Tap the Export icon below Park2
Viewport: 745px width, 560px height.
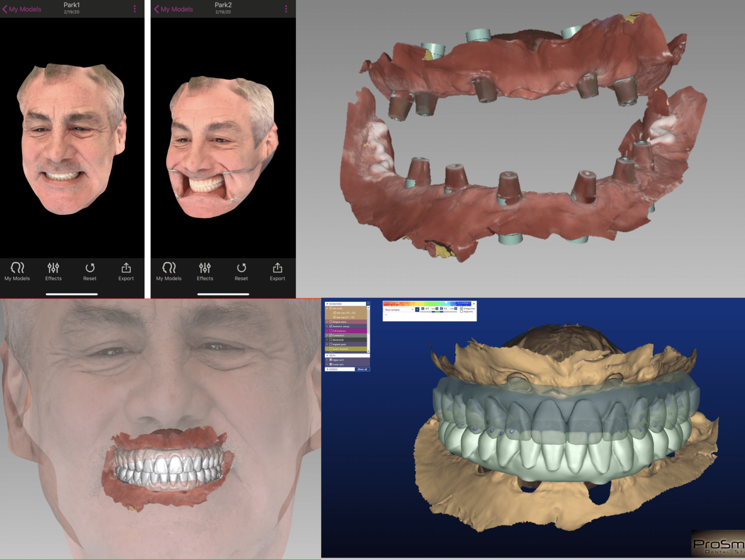pos(277,271)
